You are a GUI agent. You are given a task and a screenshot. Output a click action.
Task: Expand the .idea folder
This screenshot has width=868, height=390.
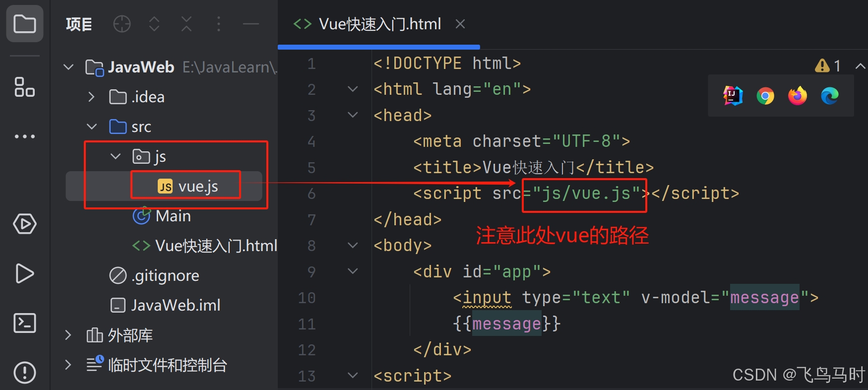click(91, 97)
